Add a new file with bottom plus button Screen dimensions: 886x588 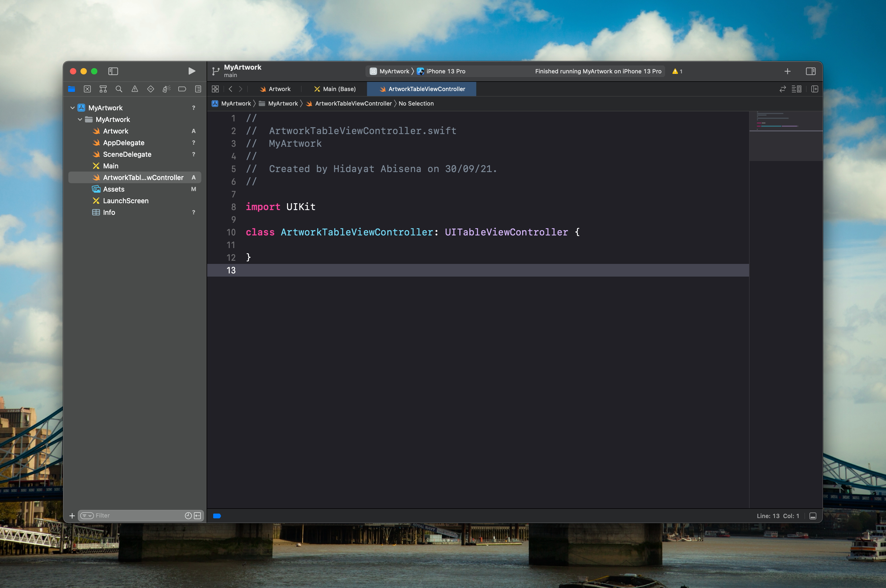click(72, 516)
